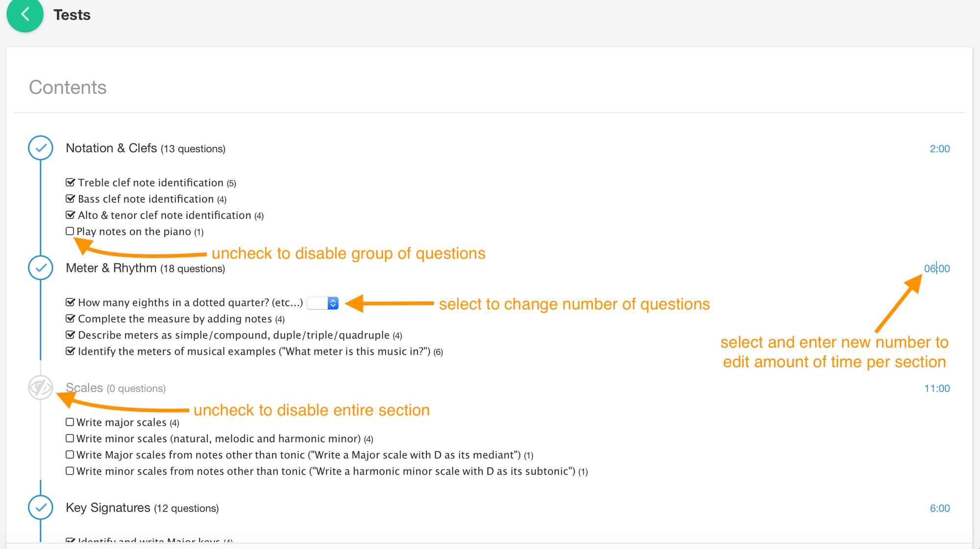The height and width of the screenshot is (549, 980).
Task: Toggle the Key Signatures section checkmark circle
Action: [41, 508]
